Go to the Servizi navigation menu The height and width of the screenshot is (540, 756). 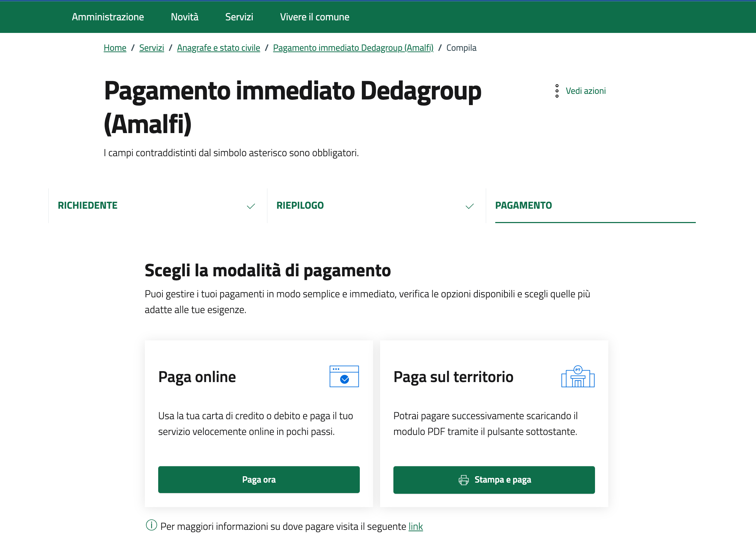tap(239, 17)
